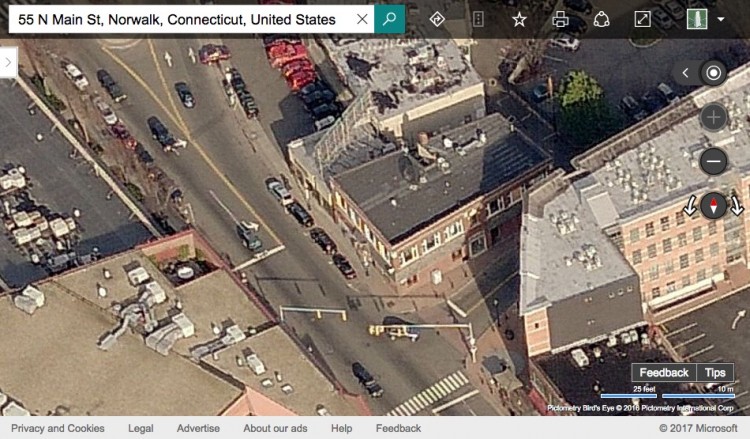Open the Directions icon in the toolbar

click(x=437, y=19)
